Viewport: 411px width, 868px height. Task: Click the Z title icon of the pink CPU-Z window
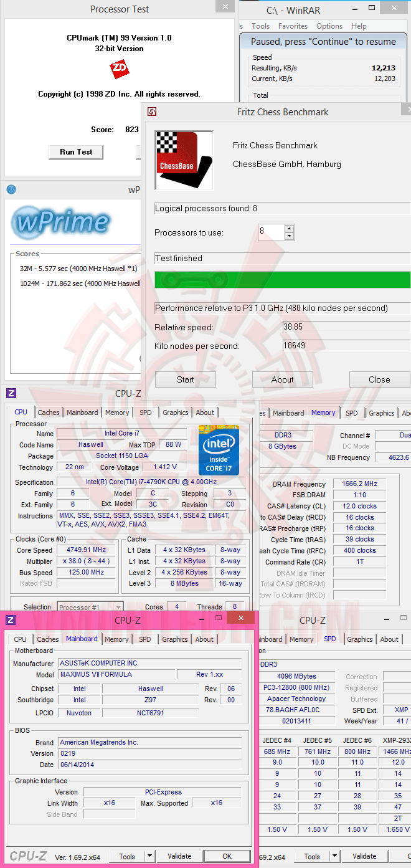[x=11, y=620]
